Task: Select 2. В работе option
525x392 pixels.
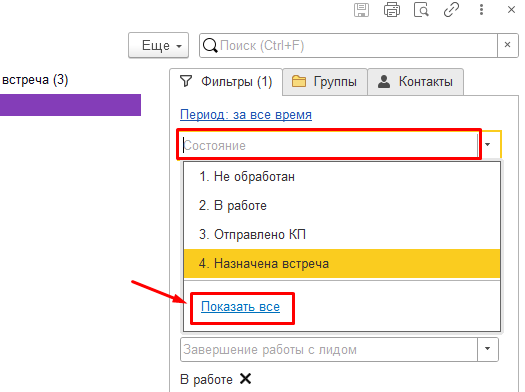Action: 342,206
